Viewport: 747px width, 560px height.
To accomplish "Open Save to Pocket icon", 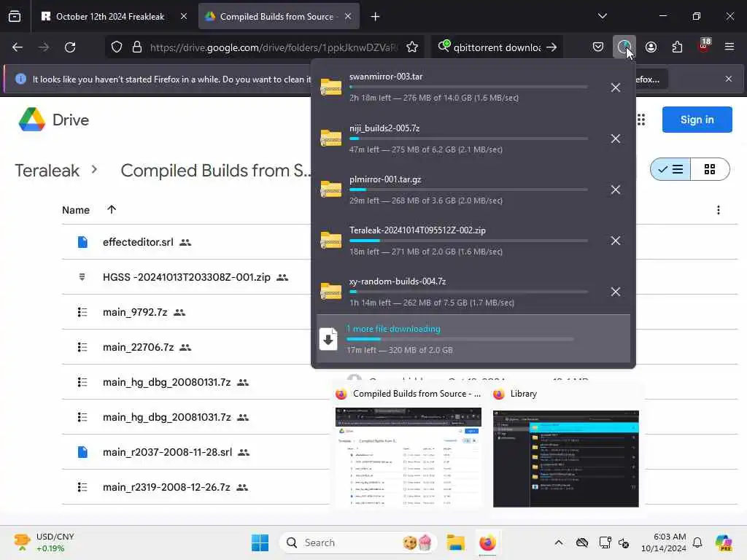I will 598,47.
